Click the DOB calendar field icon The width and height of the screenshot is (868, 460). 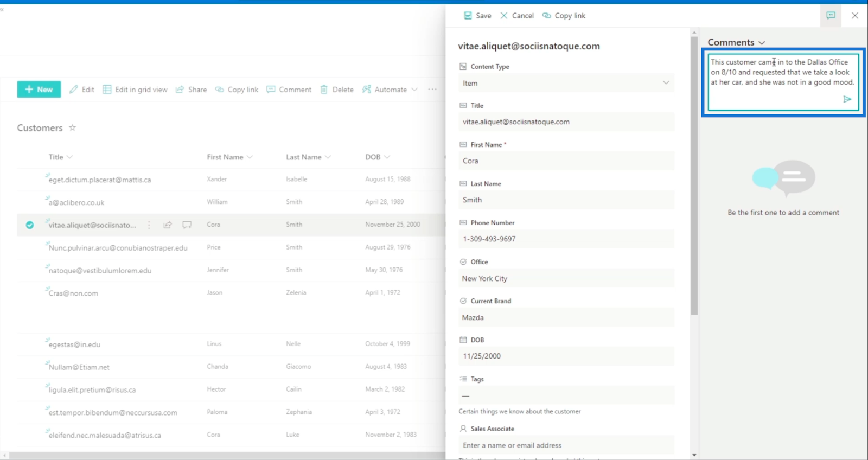(463, 340)
